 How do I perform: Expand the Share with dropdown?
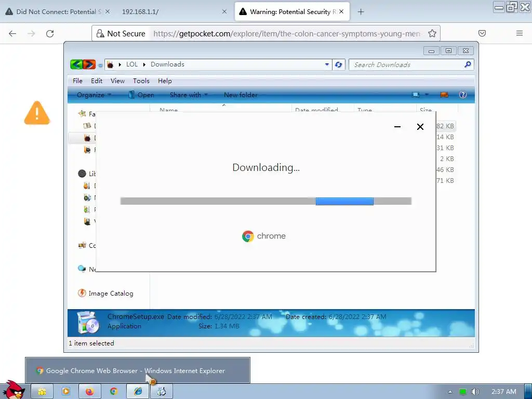pyautogui.click(x=189, y=95)
